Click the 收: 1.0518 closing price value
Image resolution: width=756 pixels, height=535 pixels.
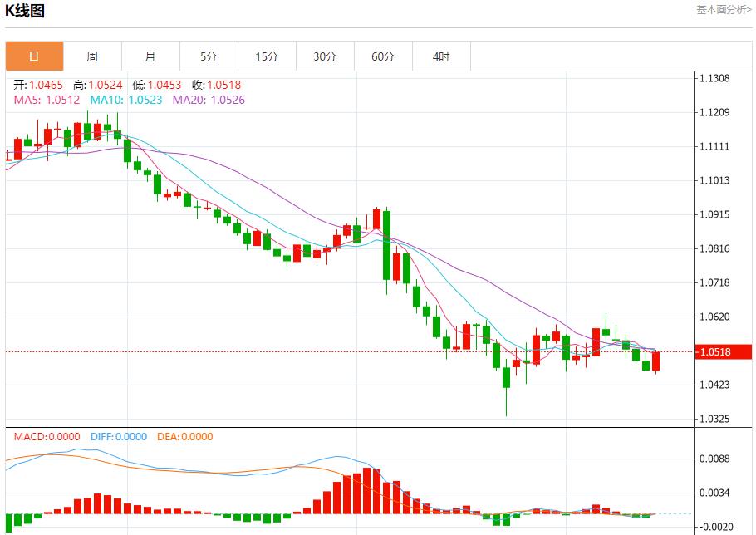pos(216,85)
